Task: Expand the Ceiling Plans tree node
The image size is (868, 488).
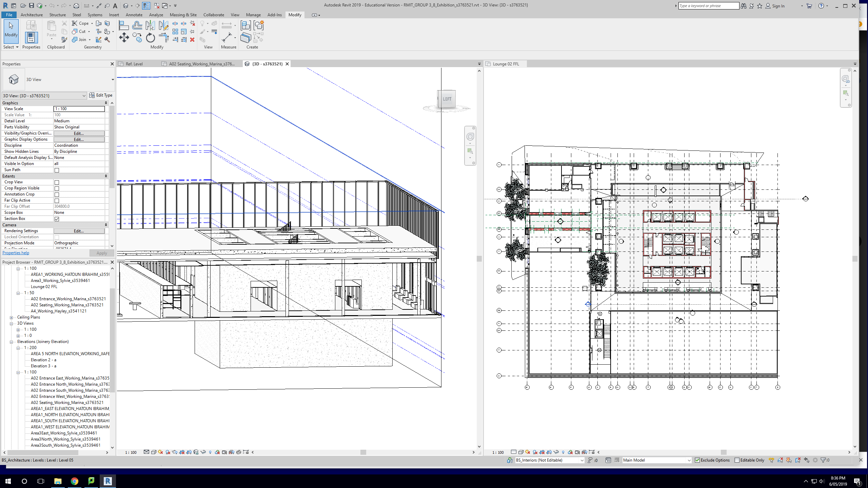Action: coord(12,318)
